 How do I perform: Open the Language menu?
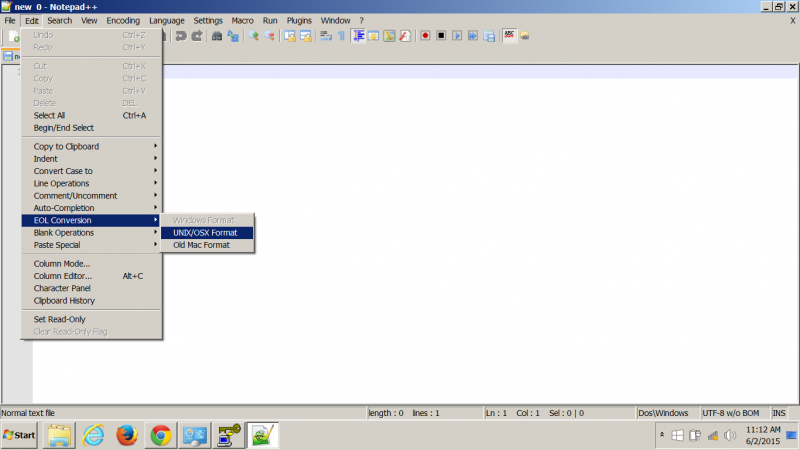point(167,20)
